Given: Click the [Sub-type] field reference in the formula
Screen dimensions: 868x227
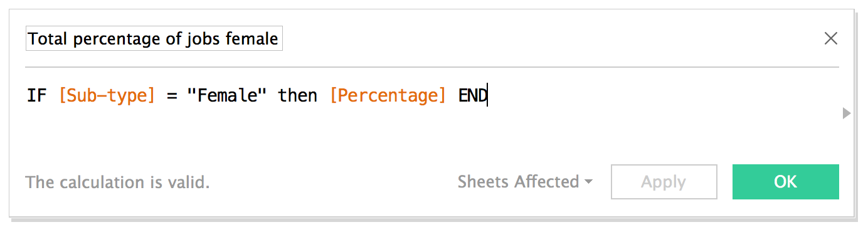Looking at the screenshot, I should coord(107,97).
